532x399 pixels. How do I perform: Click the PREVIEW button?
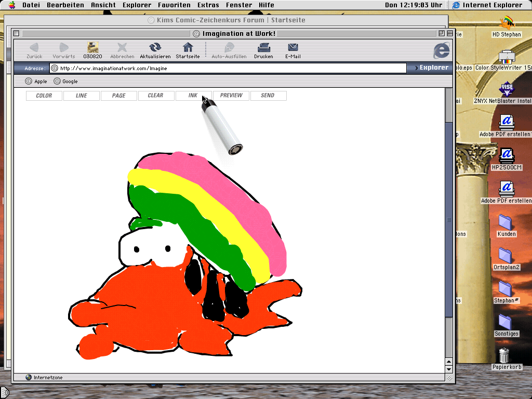(x=231, y=96)
